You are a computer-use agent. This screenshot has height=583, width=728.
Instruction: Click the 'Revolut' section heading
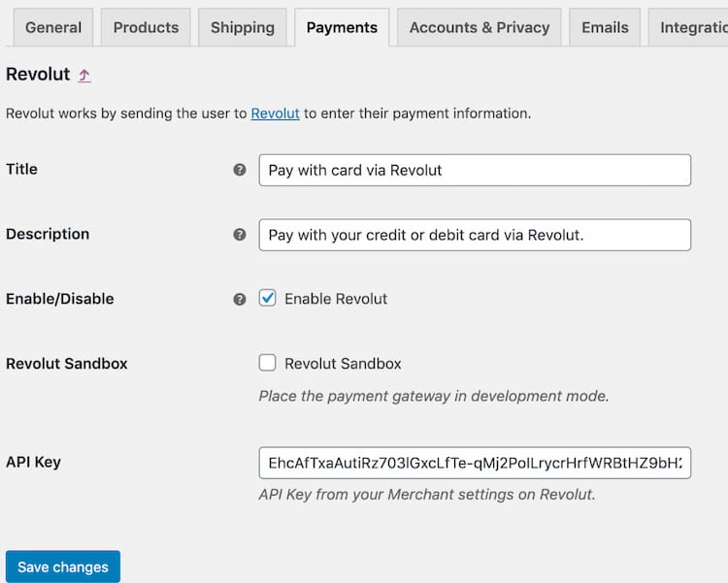tap(38, 75)
